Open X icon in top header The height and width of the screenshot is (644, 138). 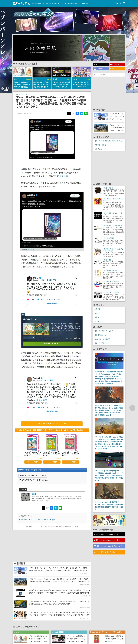click(x=120, y=4)
